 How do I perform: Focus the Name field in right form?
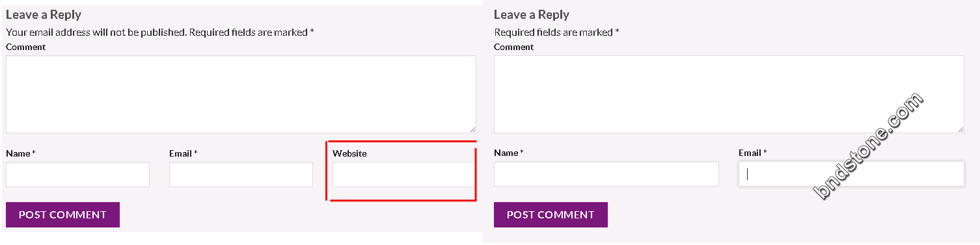click(x=606, y=174)
